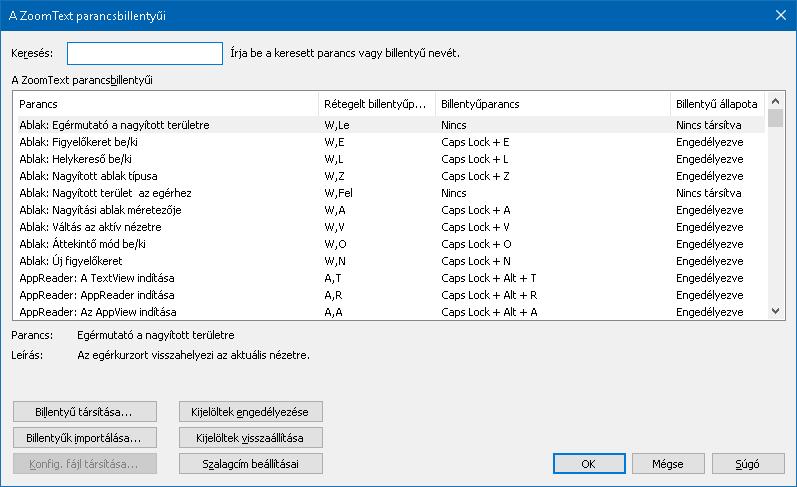Viewport: 797px width, 487px height.
Task: Click the W,E layered key cell
Action: [x=334, y=142]
